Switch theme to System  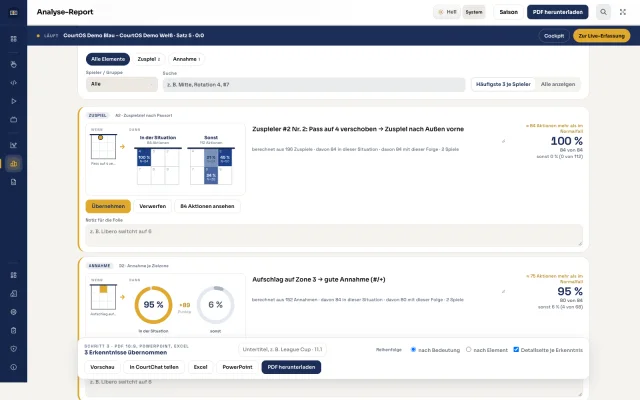tap(474, 12)
